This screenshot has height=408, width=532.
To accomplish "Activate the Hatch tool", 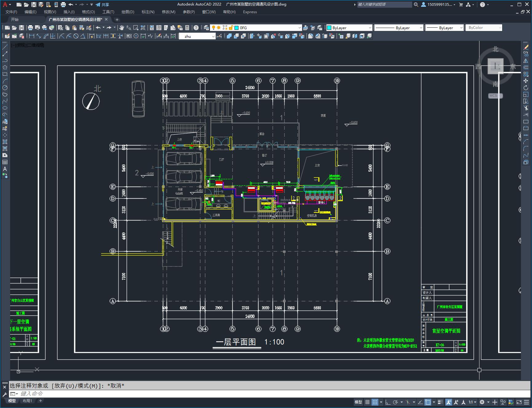I will [5, 142].
